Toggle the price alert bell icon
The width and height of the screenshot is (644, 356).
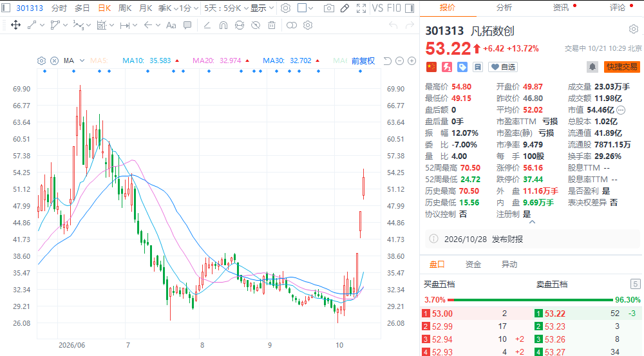(x=592, y=67)
